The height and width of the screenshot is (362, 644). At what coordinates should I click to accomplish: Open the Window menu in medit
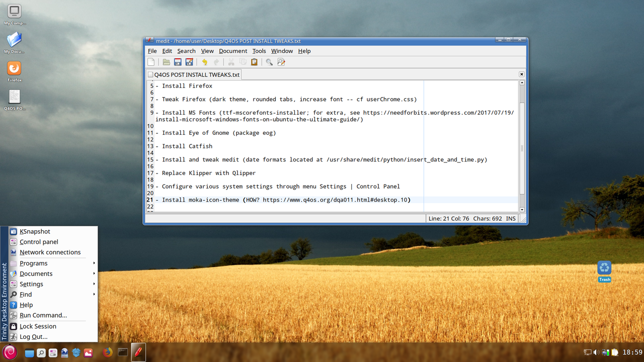(x=282, y=51)
